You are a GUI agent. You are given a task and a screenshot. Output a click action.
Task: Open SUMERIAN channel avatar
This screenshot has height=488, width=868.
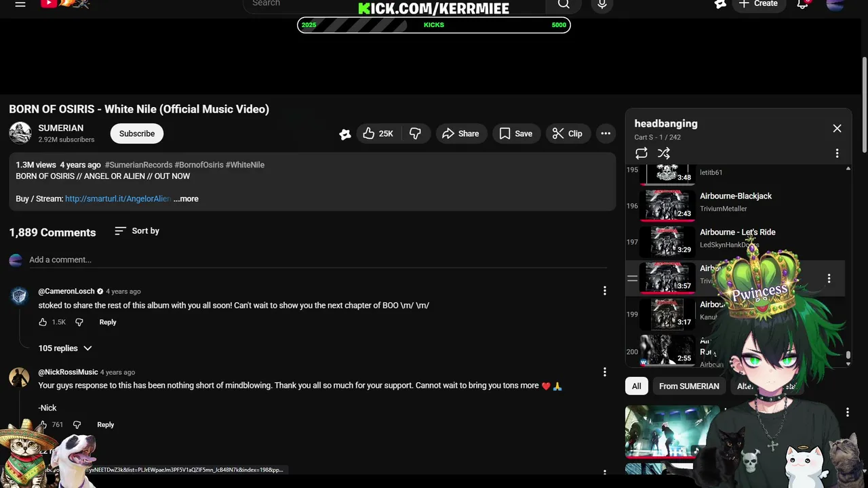coord(20,133)
